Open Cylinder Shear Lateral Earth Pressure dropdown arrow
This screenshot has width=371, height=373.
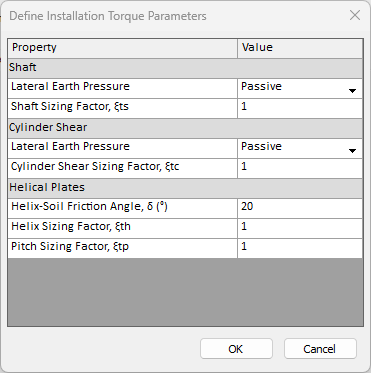(x=352, y=151)
